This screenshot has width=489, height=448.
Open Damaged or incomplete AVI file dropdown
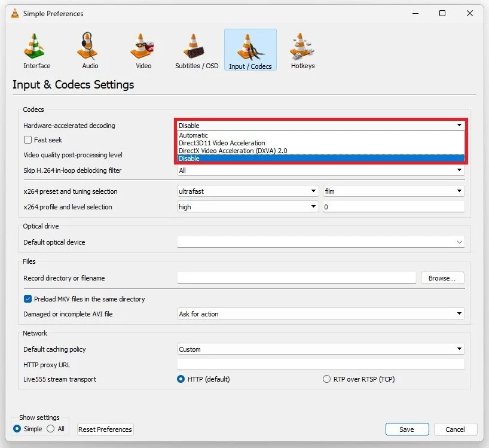pyautogui.click(x=320, y=314)
